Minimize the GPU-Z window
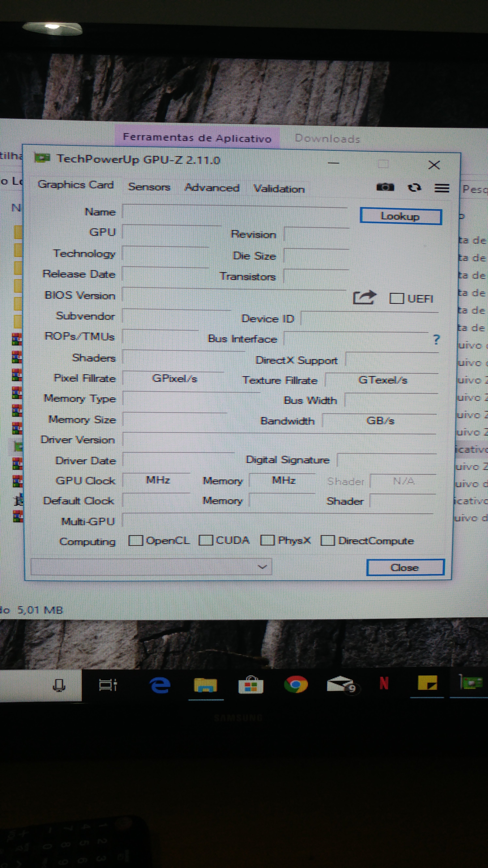The height and width of the screenshot is (868, 488). (333, 163)
